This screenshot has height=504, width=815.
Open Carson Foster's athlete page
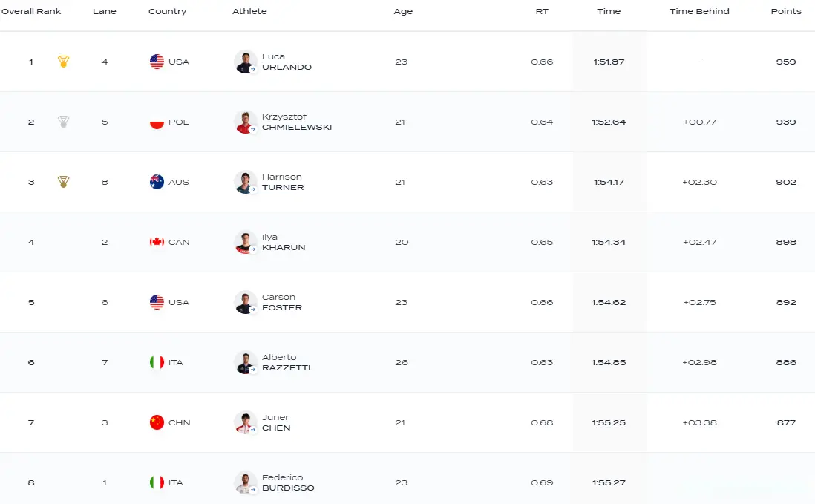click(x=282, y=302)
